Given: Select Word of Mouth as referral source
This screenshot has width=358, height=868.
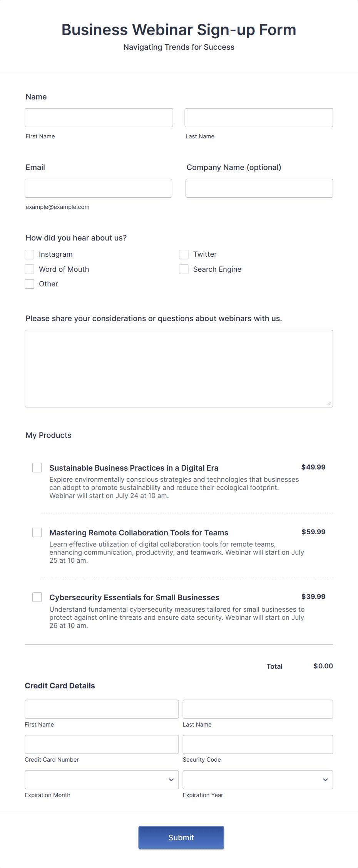Looking at the screenshot, I should [x=29, y=269].
